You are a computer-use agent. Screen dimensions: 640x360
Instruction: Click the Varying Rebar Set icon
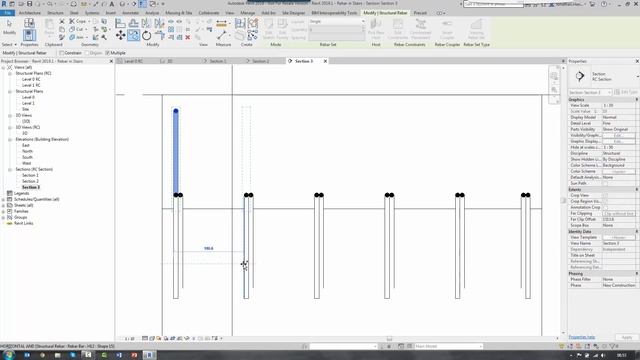(476, 29)
